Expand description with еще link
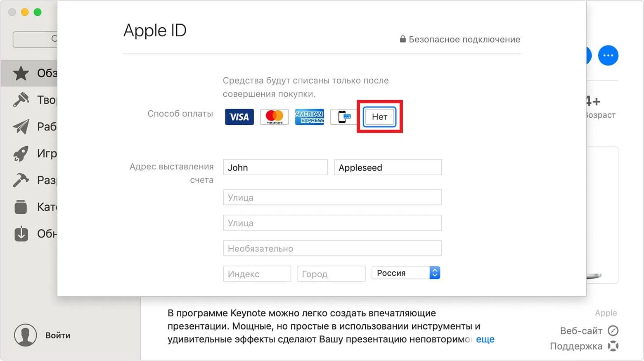The height and width of the screenshot is (361, 644). [x=485, y=339]
